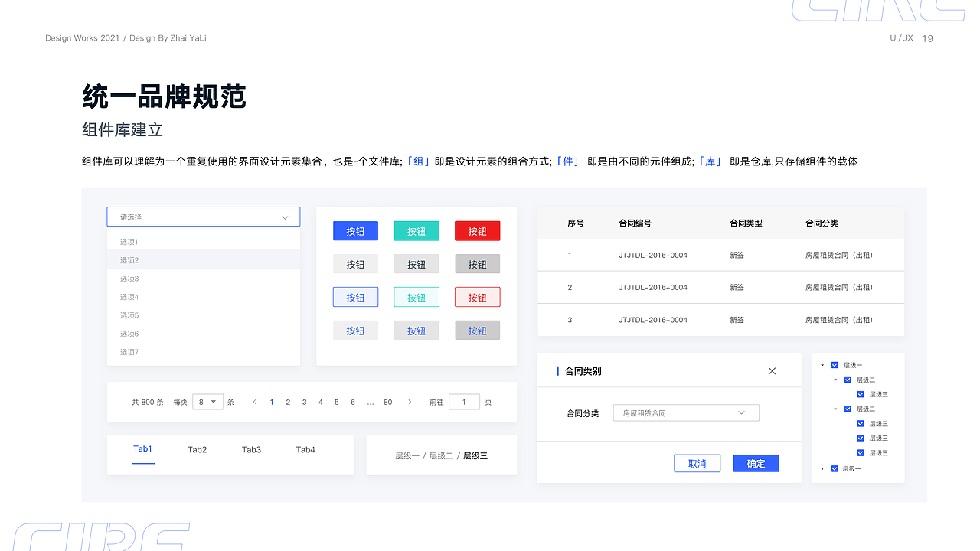Click the 合同分类 column header
The width and height of the screenshot is (980, 551).
point(822,223)
